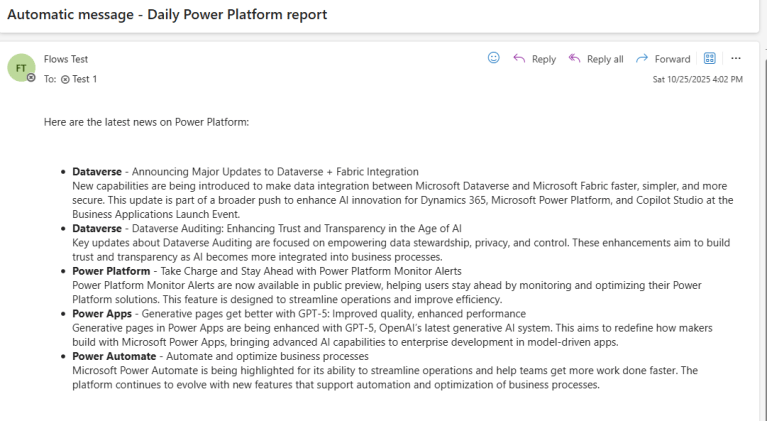
Task: Click the date Sat 10/25/2025 4:02 PM
Action: click(698, 79)
